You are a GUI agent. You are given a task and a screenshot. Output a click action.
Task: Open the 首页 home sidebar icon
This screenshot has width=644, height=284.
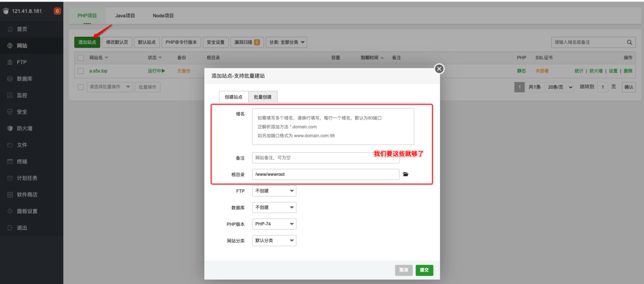coord(10,29)
